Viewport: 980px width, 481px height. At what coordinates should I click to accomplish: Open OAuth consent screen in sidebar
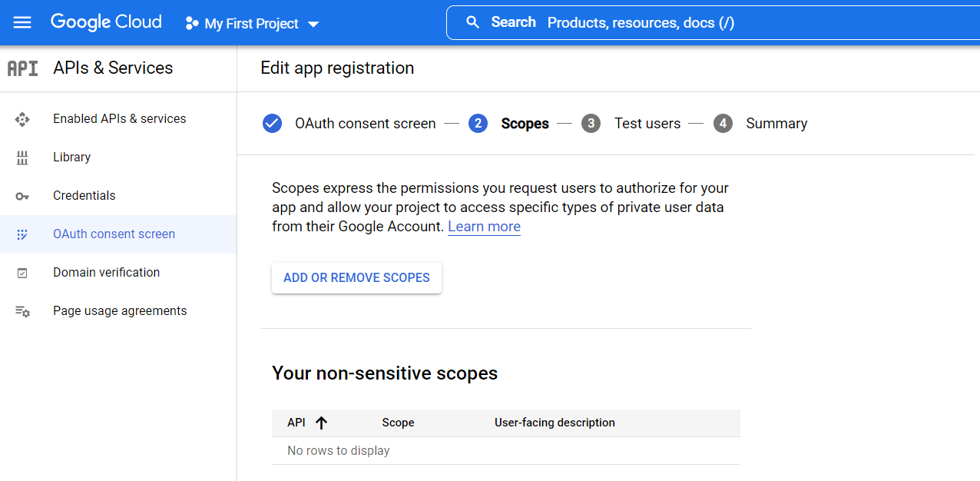[114, 234]
